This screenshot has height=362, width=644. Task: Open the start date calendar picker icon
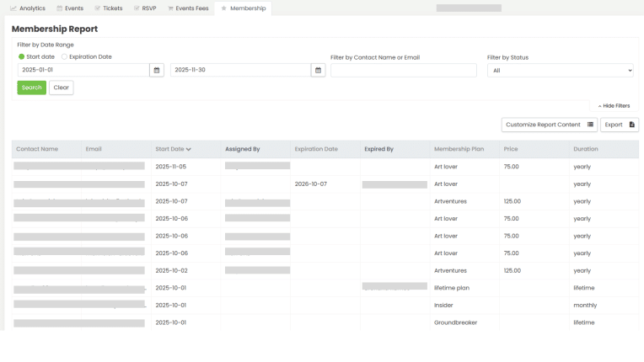pyautogui.click(x=157, y=71)
